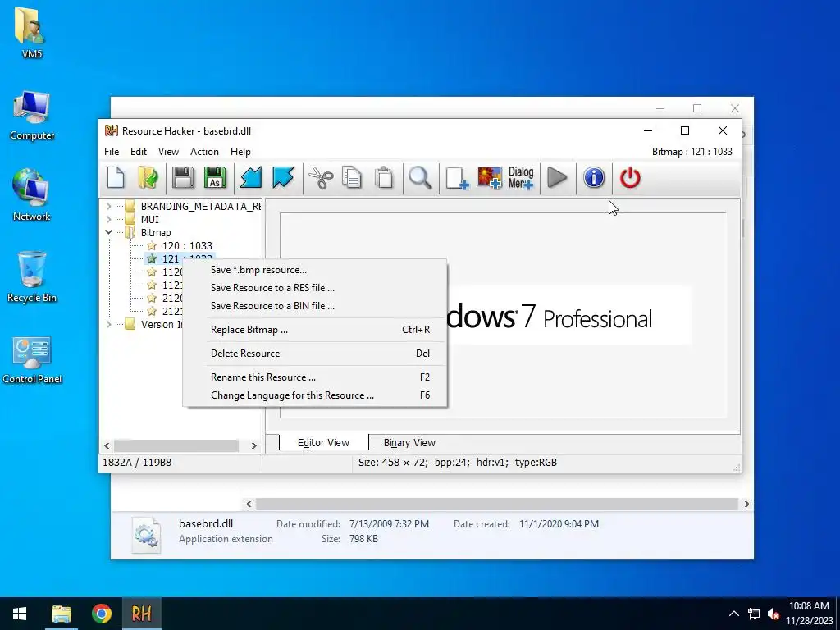Click the green Save As toolbar icon
The image size is (840, 630).
(215, 178)
